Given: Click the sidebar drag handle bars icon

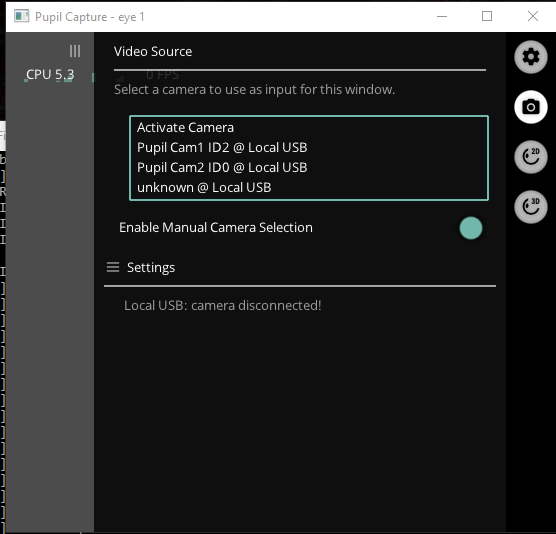Looking at the screenshot, I should click(75, 51).
